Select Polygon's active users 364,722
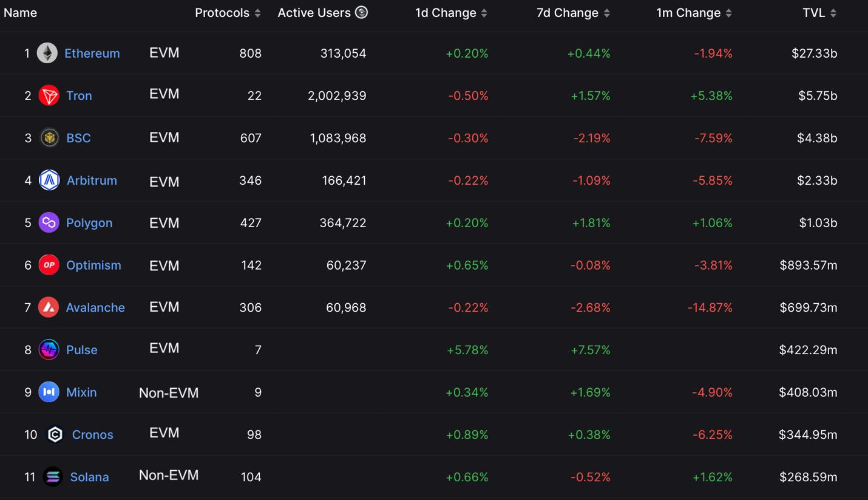The height and width of the screenshot is (500, 868). coord(343,223)
